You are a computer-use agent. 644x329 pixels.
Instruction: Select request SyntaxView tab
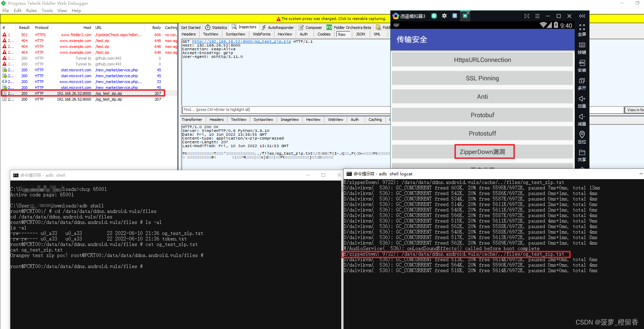click(x=235, y=34)
